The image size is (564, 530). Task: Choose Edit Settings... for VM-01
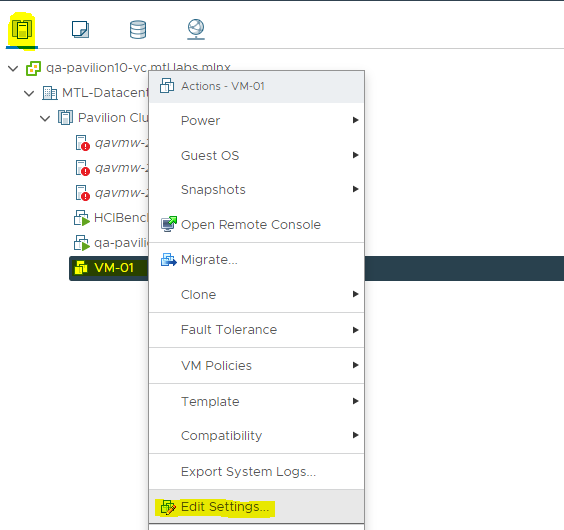(256, 507)
